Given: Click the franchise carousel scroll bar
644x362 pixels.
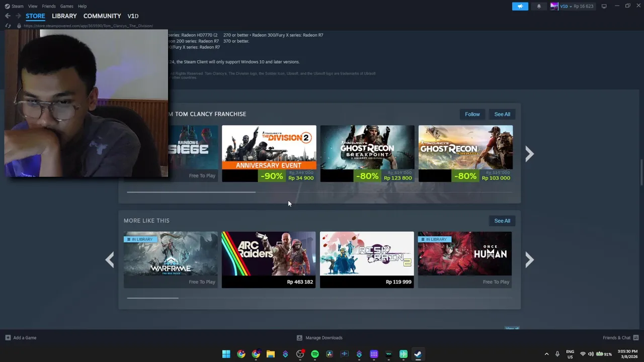Looking at the screenshot, I should pyautogui.click(x=191, y=192).
